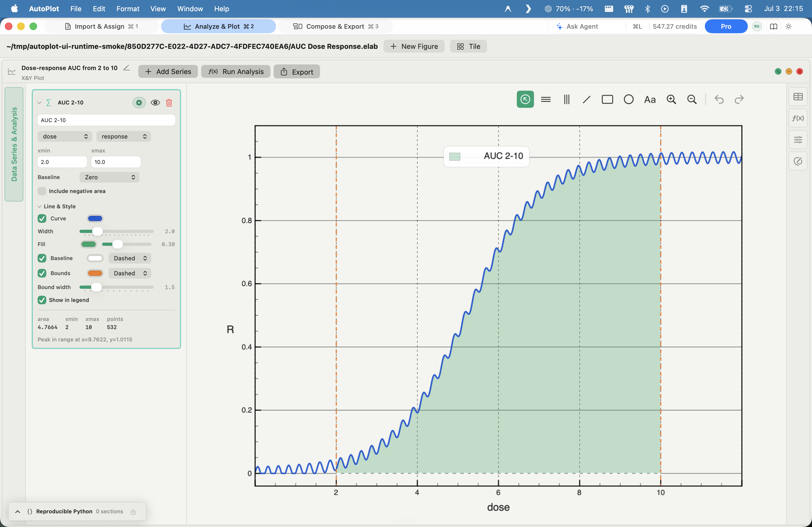Screen dimensions: 812x527
Task: Click the blue Curve color swatch
Action: click(95, 218)
